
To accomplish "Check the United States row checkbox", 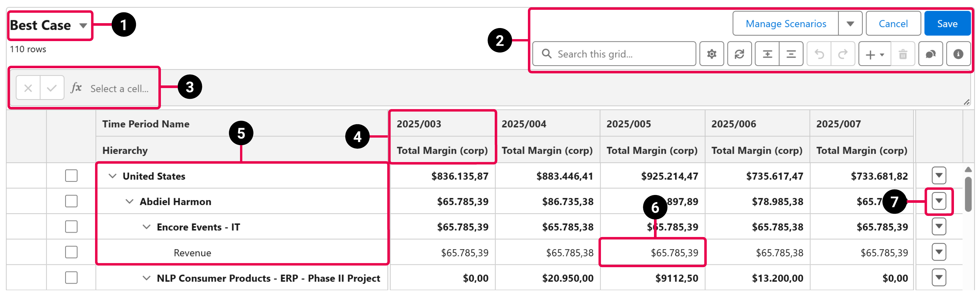I will (71, 176).
